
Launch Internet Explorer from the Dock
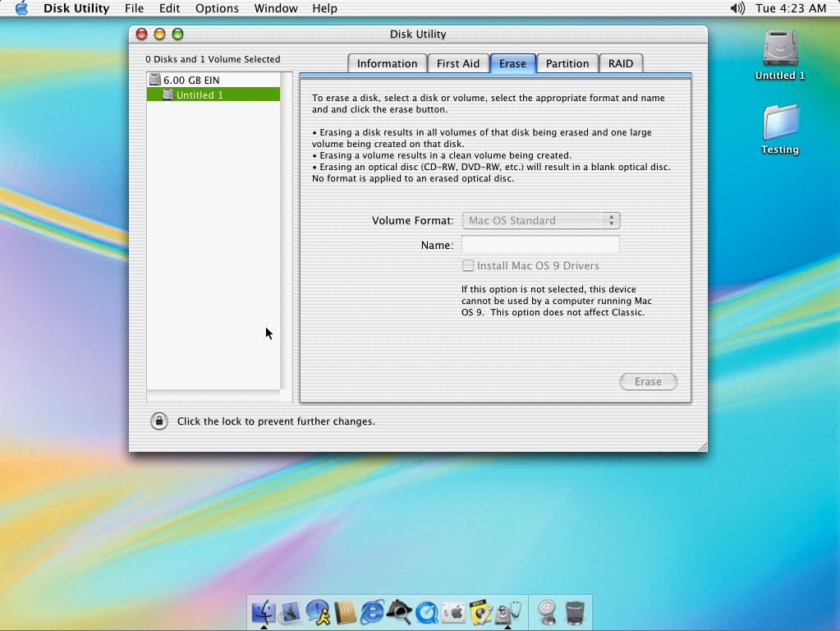(372, 612)
